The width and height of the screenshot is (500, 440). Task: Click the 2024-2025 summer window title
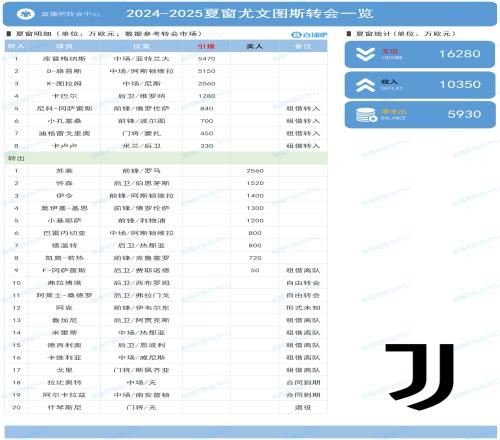(250, 14)
